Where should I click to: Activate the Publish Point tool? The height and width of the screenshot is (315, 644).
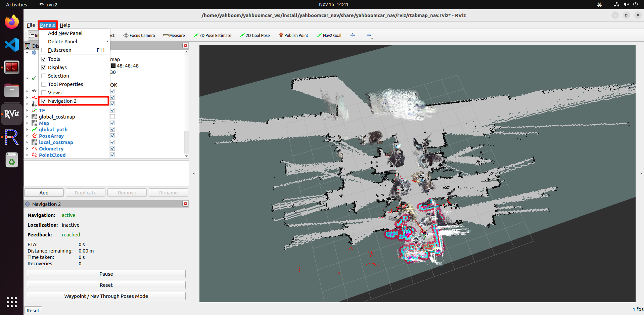[x=293, y=36]
